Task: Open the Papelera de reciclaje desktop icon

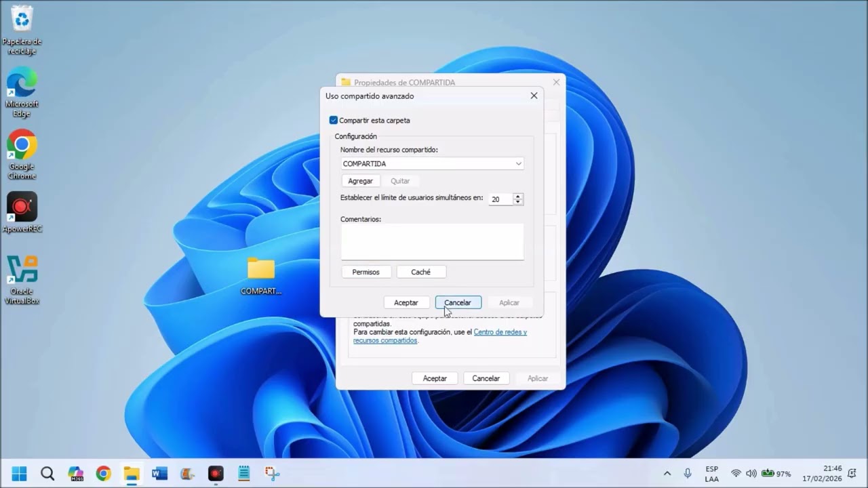Action: point(22,30)
